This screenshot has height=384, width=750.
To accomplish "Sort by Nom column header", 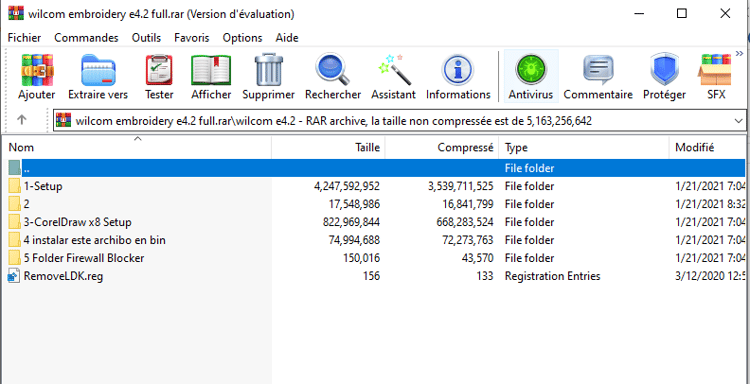I will (138, 148).
